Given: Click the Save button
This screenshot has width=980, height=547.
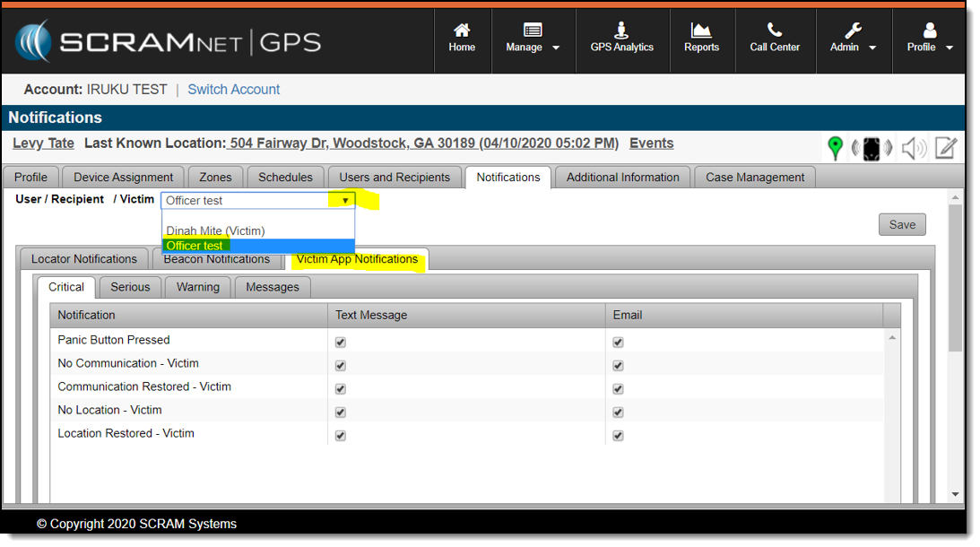Looking at the screenshot, I should tap(902, 225).
